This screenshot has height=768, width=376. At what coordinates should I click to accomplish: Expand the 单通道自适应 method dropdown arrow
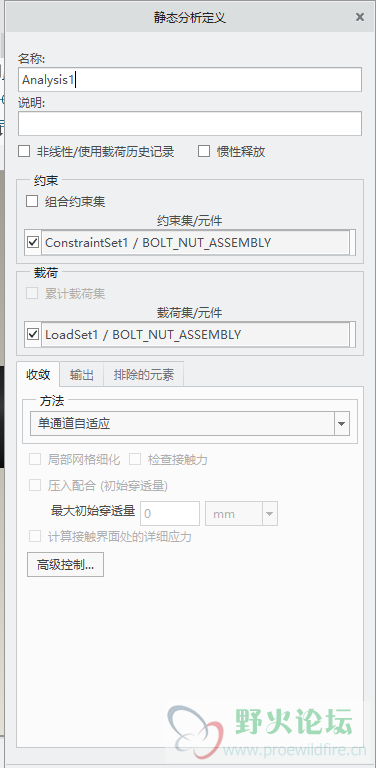coord(342,424)
